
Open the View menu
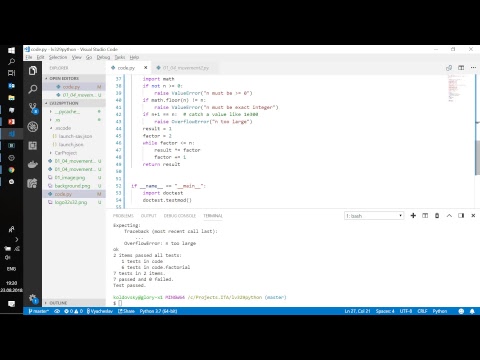coord(77,57)
